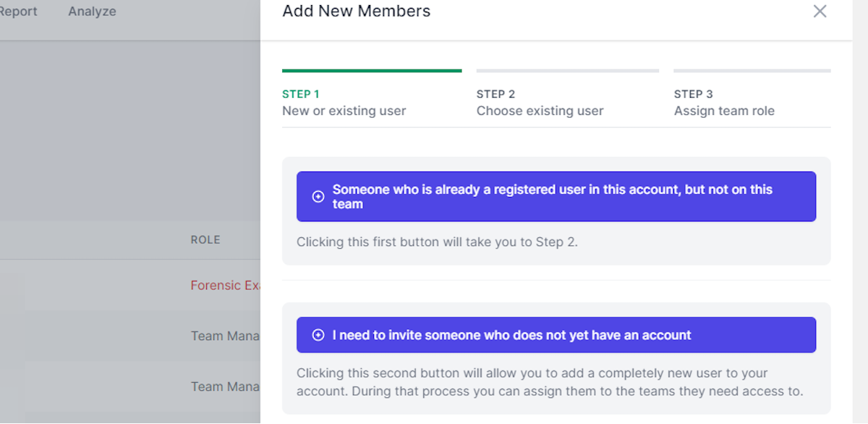Click plus icon on registered user button
868x424 pixels.
point(318,197)
